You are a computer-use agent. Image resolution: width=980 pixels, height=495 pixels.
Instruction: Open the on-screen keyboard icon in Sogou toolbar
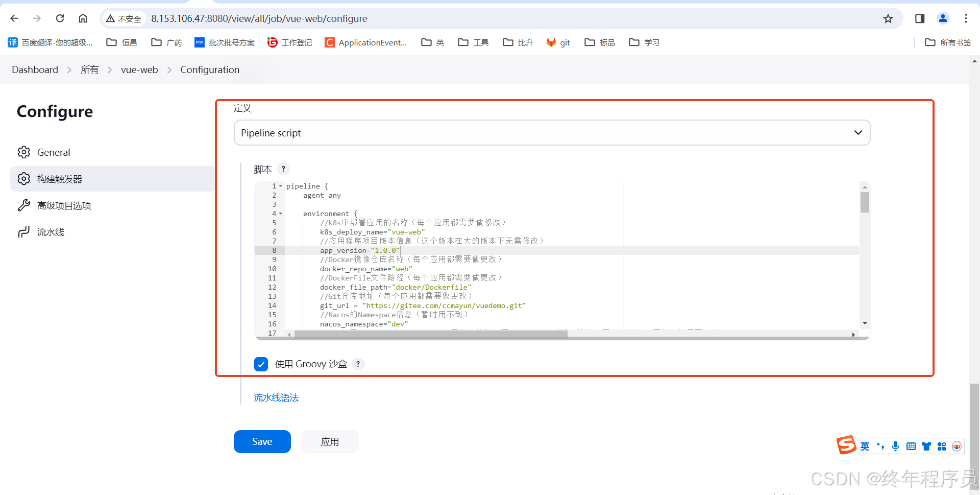pyautogui.click(x=911, y=445)
